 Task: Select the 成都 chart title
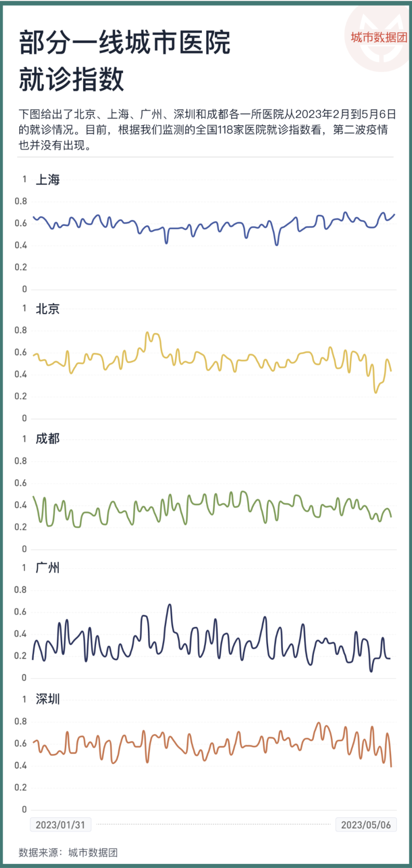click(x=48, y=439)
